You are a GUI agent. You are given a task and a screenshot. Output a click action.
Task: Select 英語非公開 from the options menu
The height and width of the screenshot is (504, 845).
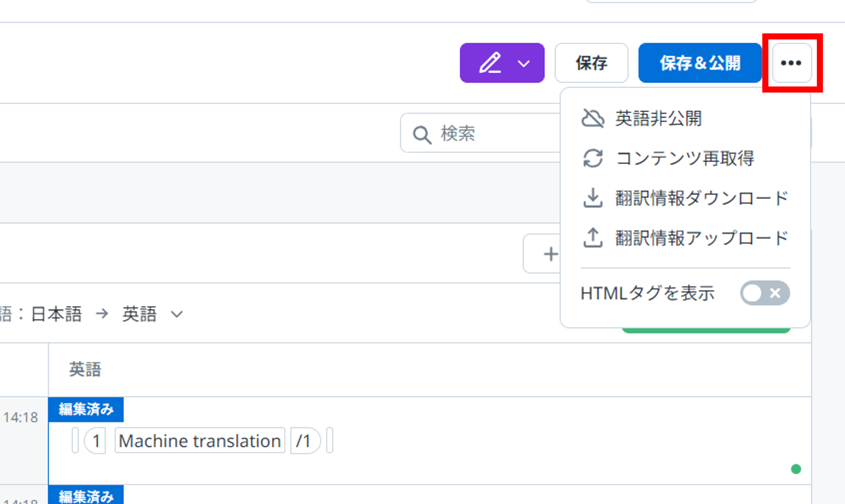click(x=659, y=118)
